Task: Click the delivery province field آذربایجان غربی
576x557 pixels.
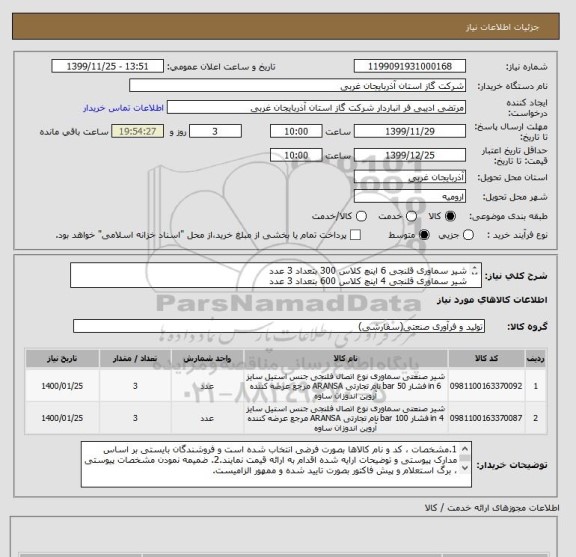Action: [410, 177]
